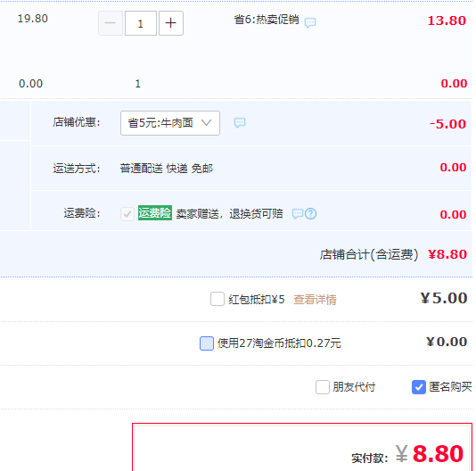Click the green 运费险 badge
The width and height of the screenshot is (476, 471).
155,212
